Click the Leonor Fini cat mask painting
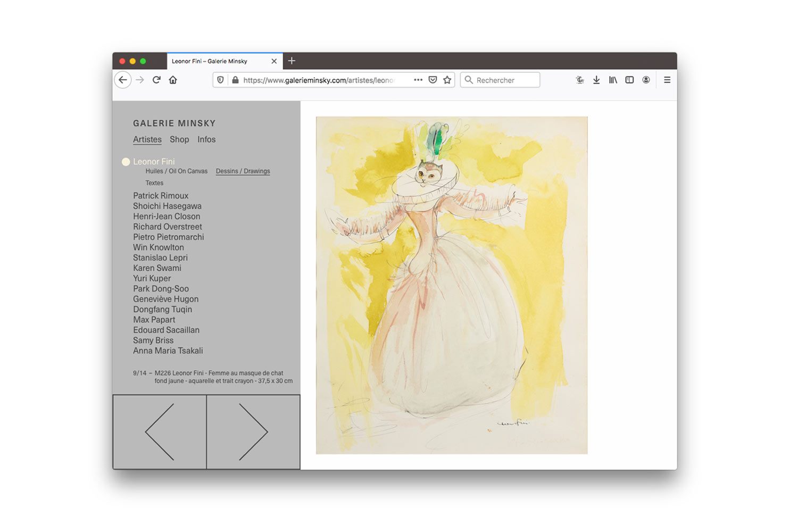 tap(452, 285)
